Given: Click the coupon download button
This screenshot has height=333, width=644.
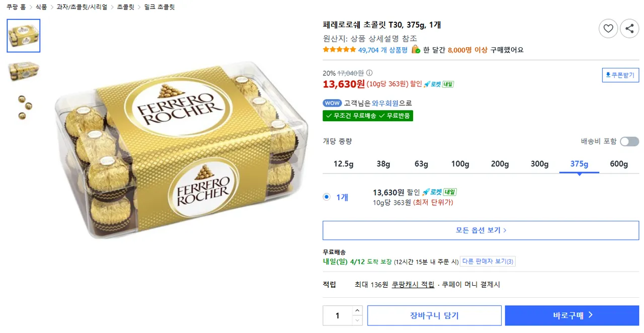Looking at the screenshot, I should point(620,75).
